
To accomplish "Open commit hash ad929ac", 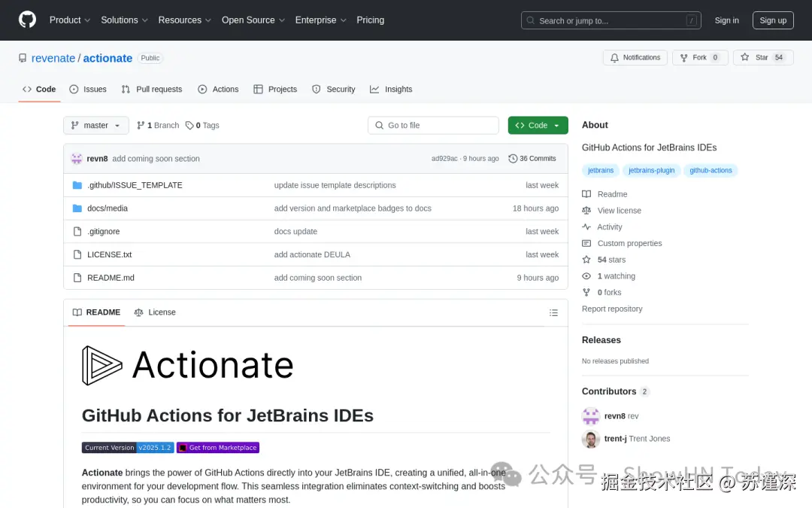I will click(x=444, y=159).
